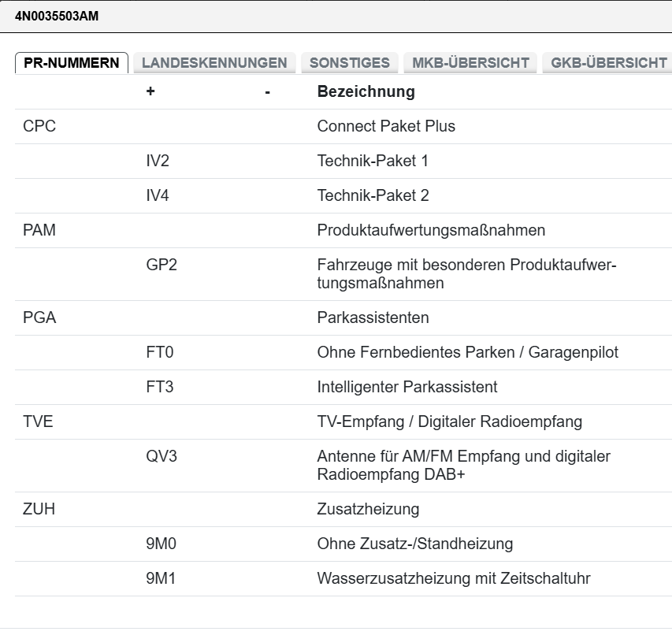
Task: Switch to the GKB-ÜBERSICHT tab
Action: coord(608,63)
